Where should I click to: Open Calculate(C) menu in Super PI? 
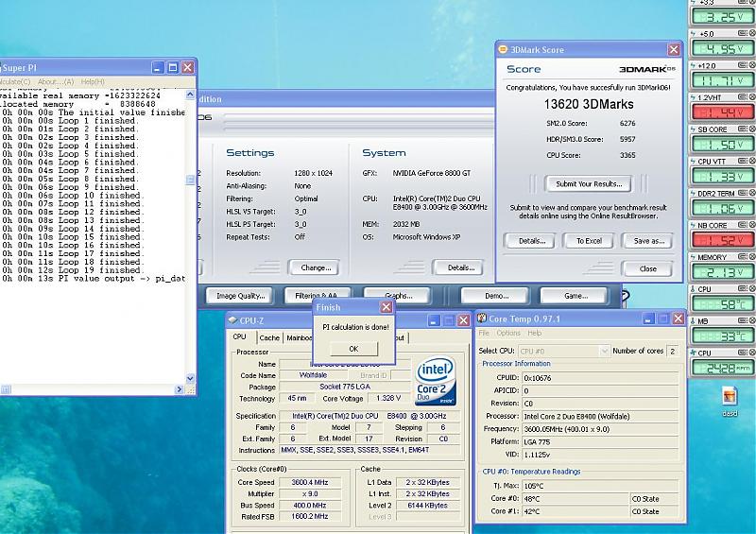[x=15, y=81]
